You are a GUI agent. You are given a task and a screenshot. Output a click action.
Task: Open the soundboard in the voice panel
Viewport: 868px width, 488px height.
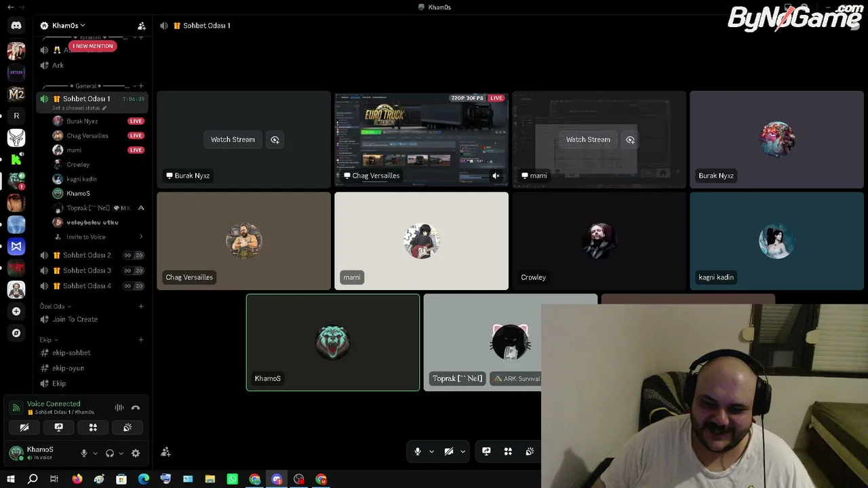point(127,428)
